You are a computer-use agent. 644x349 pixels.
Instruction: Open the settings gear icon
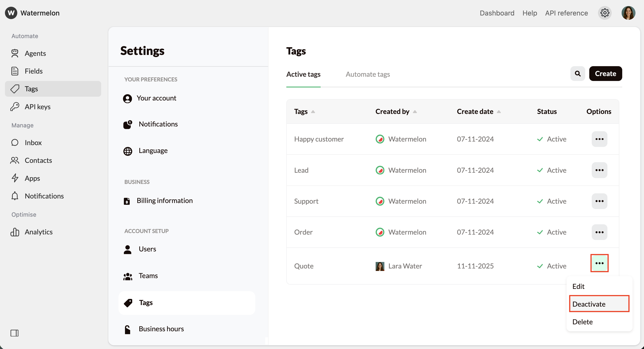pos(605,13)
